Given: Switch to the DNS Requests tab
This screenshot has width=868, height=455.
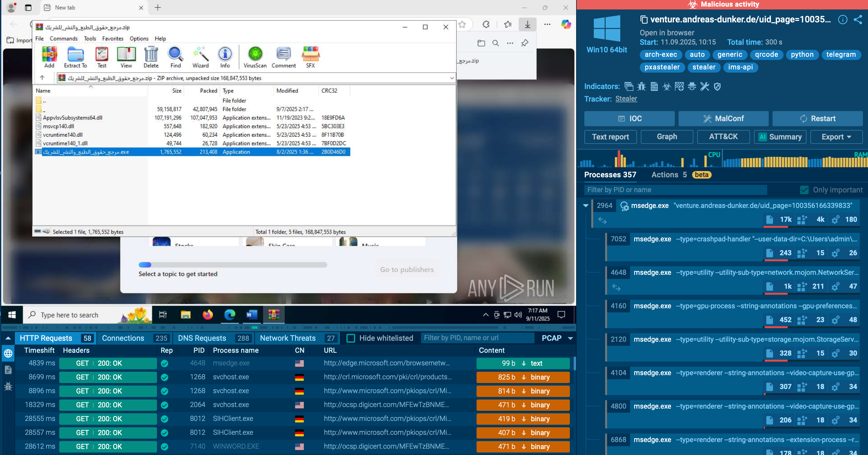Looking at the screenshot, I should (x=202, y=338).
